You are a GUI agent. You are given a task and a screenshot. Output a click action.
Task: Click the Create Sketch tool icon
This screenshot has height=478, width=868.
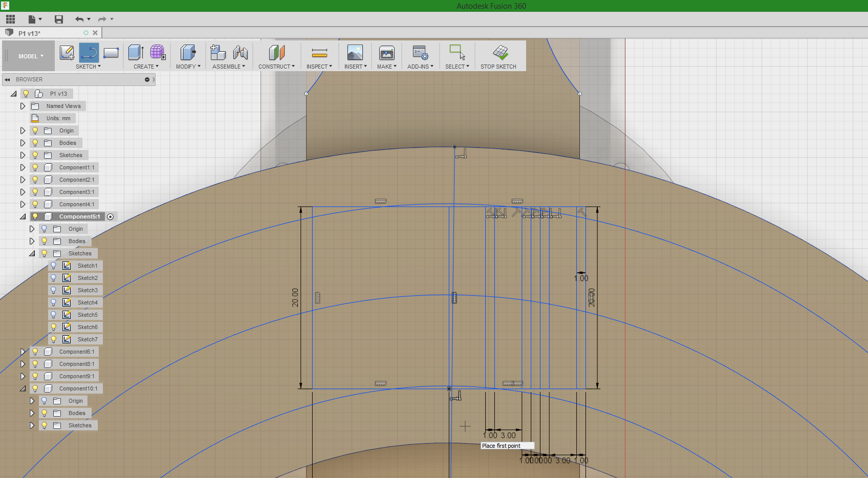pos(67,52)
